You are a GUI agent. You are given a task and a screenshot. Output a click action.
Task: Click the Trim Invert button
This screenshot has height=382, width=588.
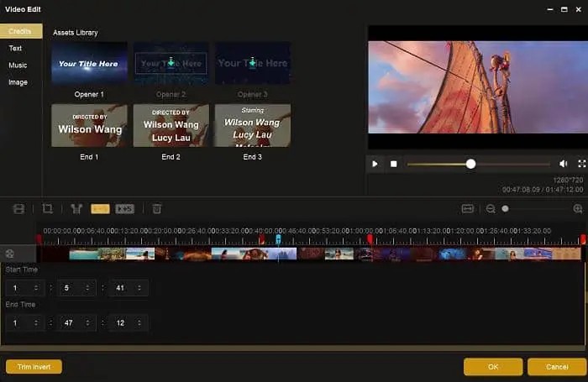click(x=34, y=367)
